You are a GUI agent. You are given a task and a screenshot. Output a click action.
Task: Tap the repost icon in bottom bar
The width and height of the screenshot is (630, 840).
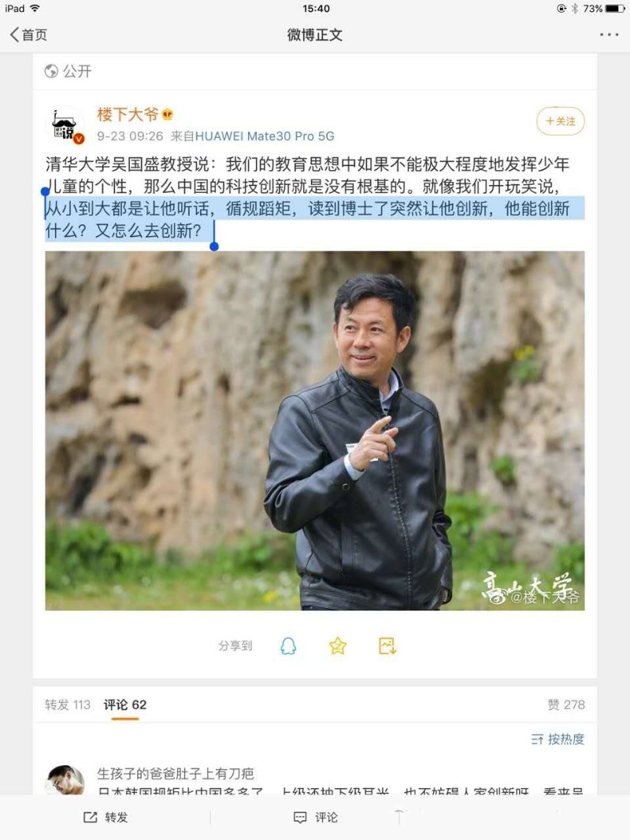pos(90,817)
